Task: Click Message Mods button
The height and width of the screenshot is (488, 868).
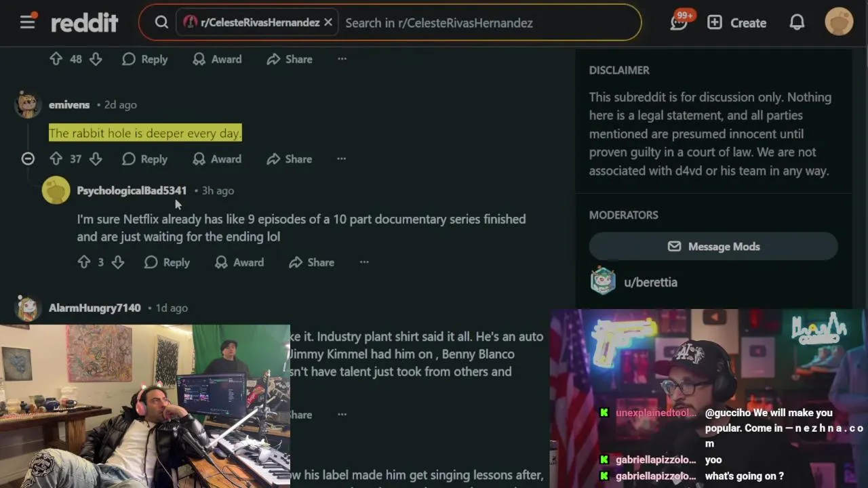Action: 713,247
